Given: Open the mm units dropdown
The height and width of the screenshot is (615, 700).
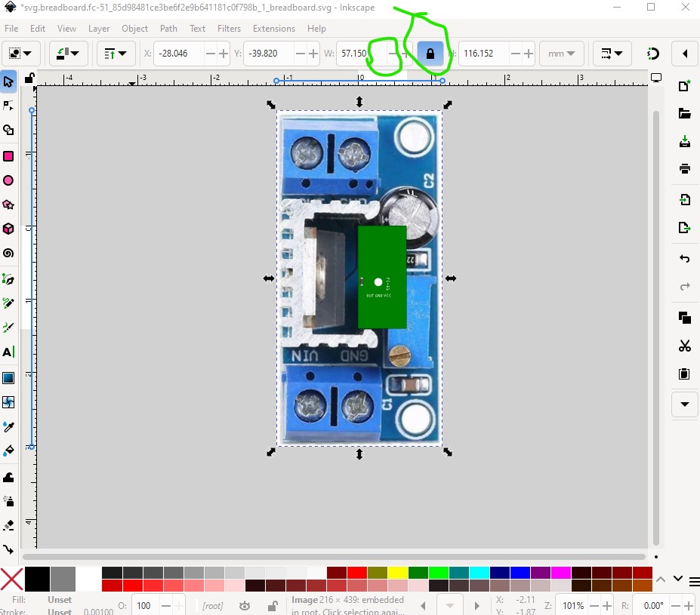Looking at the screenshot, I should pos(561,54).
